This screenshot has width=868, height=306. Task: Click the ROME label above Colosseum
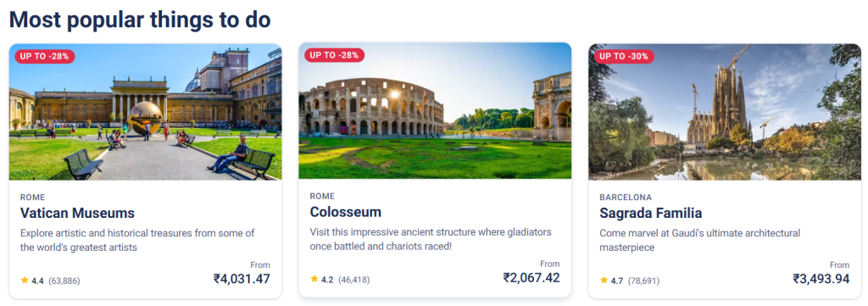[x=322, y=196]
